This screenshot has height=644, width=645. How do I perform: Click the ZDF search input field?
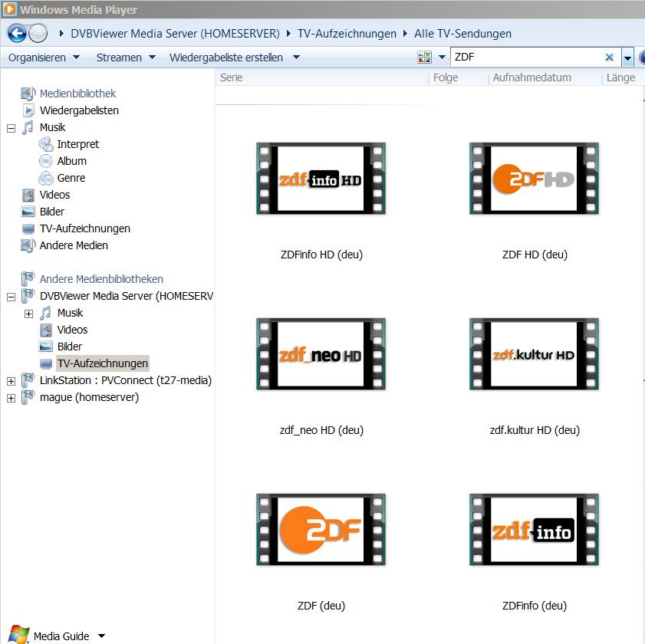528,58
